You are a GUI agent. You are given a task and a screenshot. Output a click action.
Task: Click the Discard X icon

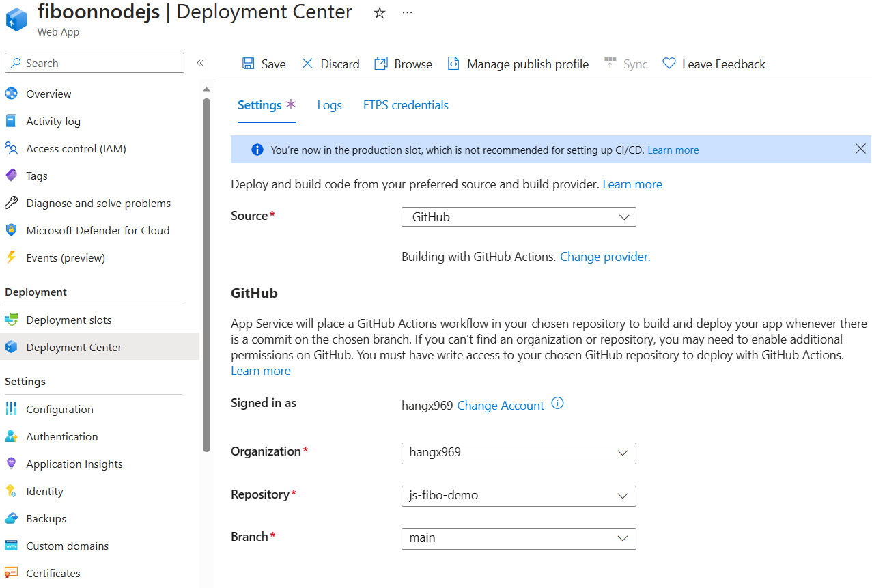pyautogui.click(x=307, y=64)
